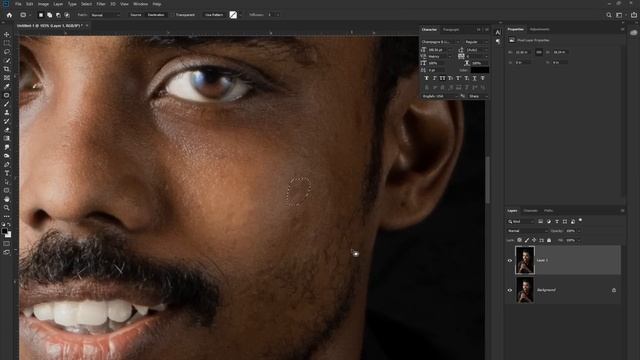Toggle lock all for layer

[549, 240]
